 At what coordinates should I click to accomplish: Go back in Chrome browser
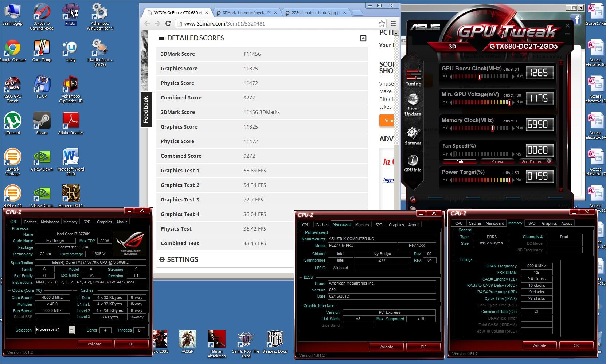point(147,23)
